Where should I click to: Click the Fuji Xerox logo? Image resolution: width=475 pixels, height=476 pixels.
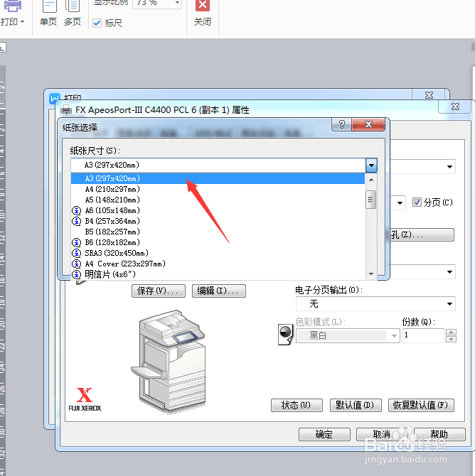85,399
